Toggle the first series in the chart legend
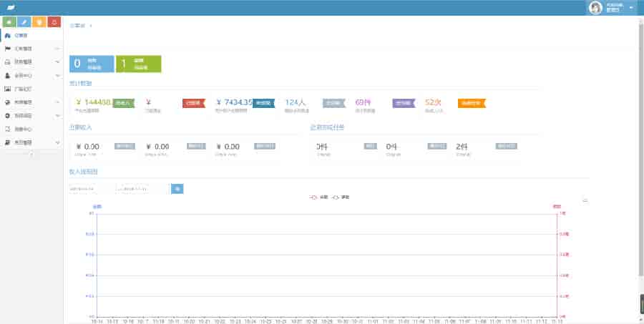The width and height of the screenshot is (644, 324). click(x=318, y=197)
